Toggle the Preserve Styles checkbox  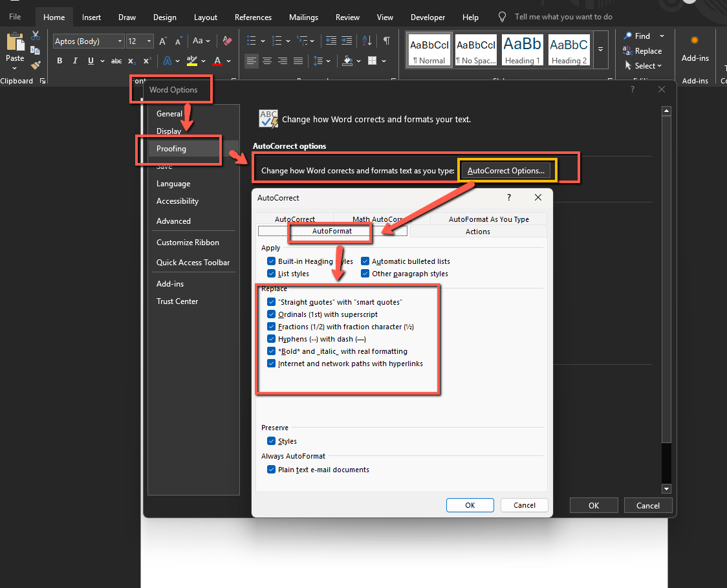coord(271,441)
